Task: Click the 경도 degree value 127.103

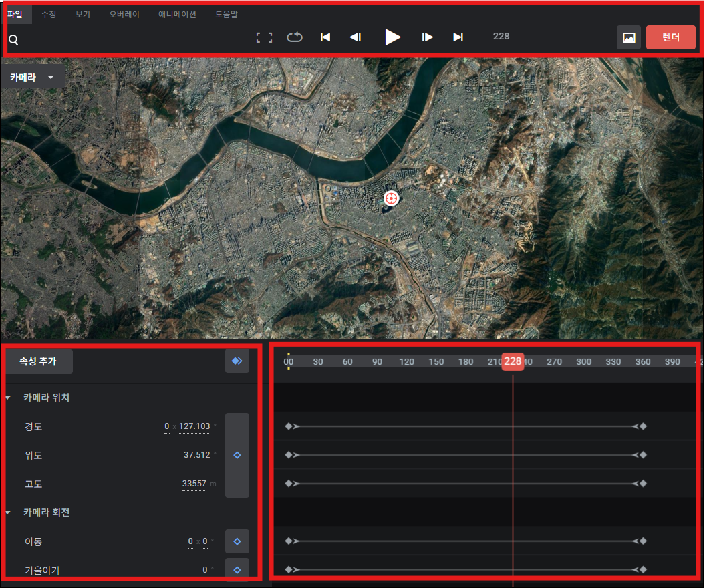Action: tap(194, 426)
